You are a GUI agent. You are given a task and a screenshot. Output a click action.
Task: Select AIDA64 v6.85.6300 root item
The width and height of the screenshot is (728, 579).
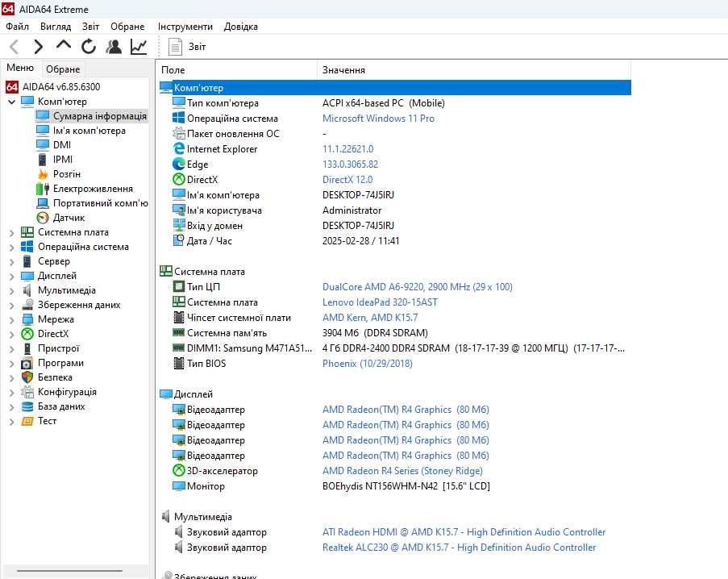(x=53, y=87)
